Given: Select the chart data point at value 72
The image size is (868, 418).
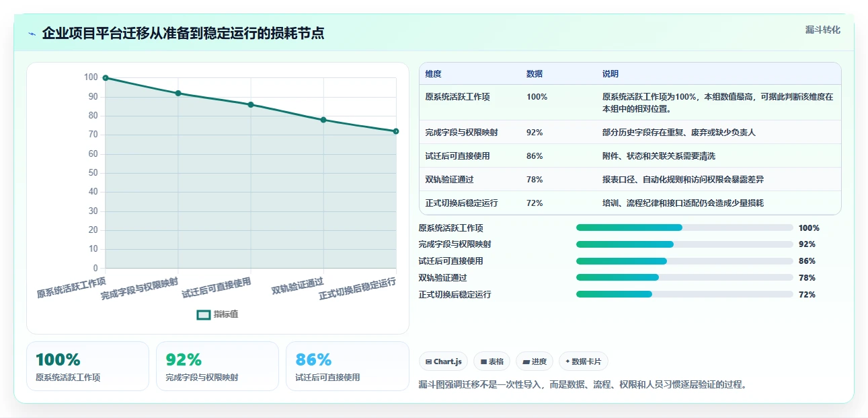Looking at the screenshot, I should coord(396,131).
